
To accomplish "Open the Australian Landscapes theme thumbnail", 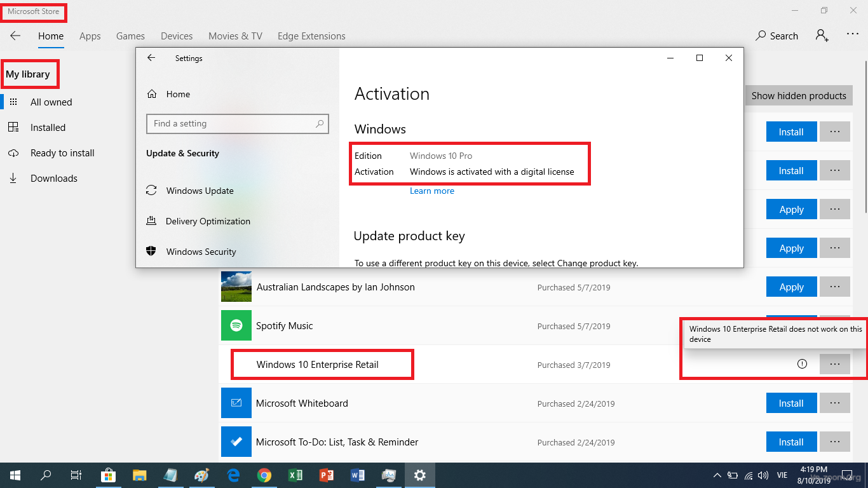I will [236, 287].
